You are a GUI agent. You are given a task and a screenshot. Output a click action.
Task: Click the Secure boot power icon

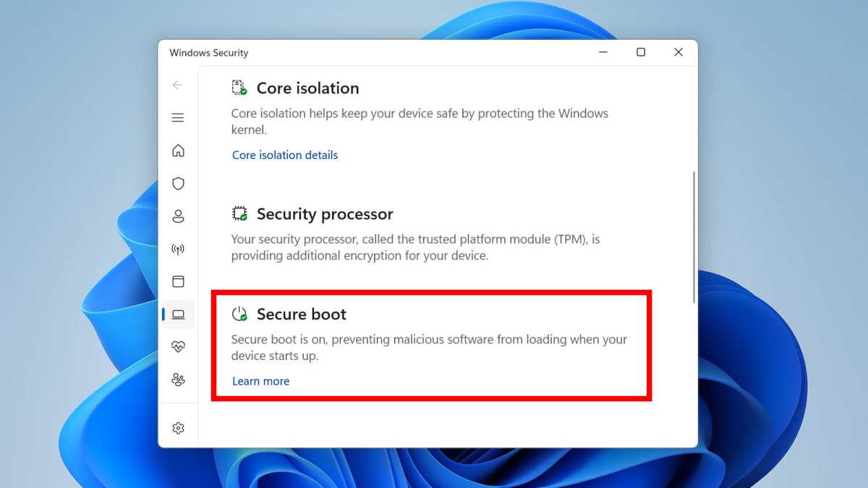[x=239, y=312]
